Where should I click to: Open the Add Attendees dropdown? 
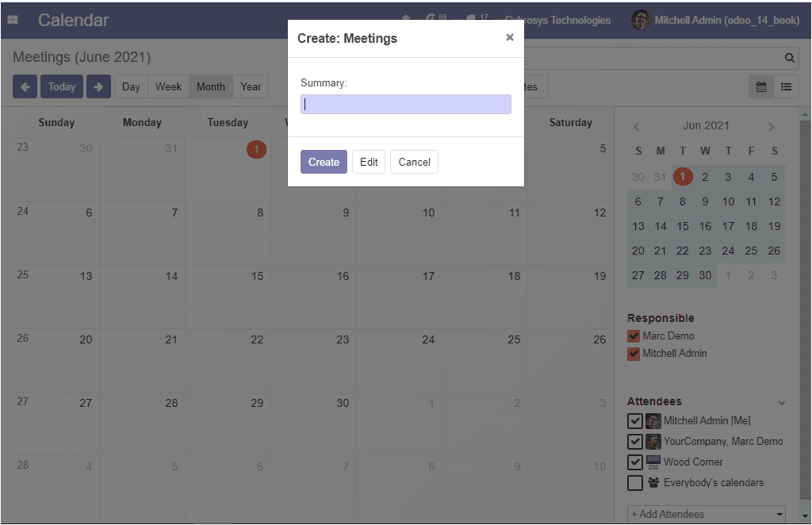(707, 514)
